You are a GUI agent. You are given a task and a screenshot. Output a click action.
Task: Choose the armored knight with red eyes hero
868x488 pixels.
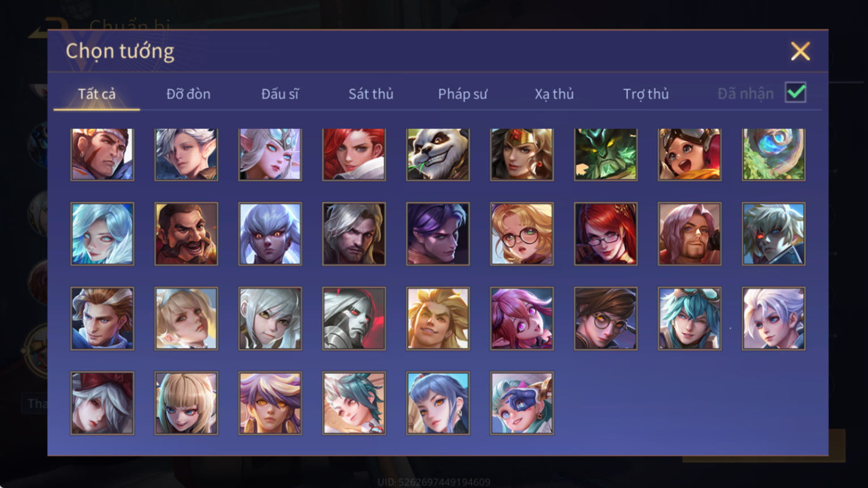point(354,318)
